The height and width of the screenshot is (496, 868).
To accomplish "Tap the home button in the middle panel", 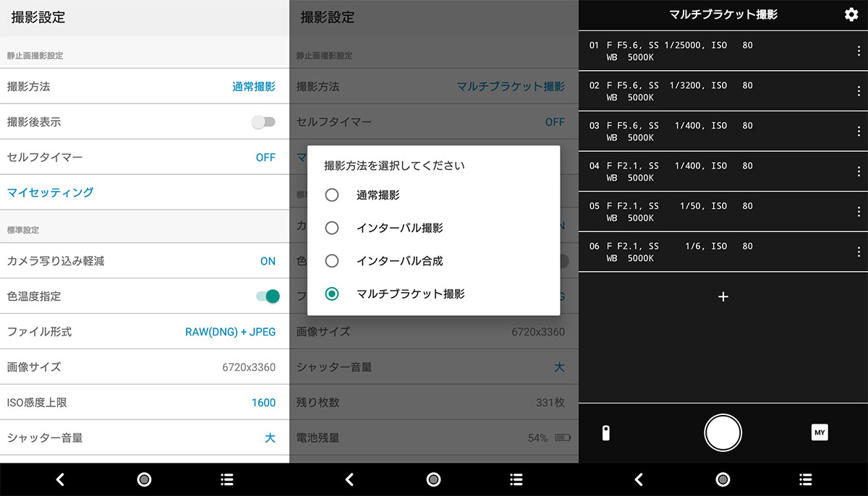I will tap(433, 479).
